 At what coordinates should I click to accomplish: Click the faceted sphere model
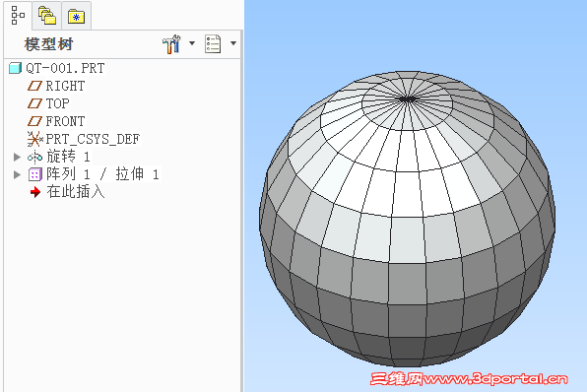click(408, 219)
